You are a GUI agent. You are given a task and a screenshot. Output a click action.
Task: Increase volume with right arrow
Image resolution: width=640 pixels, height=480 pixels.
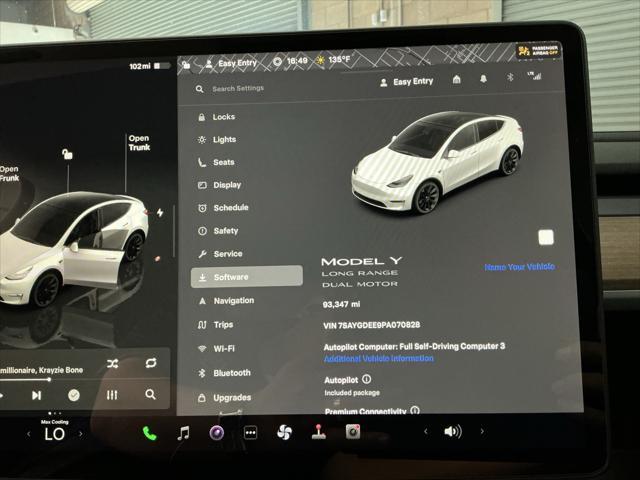point(482,431)
